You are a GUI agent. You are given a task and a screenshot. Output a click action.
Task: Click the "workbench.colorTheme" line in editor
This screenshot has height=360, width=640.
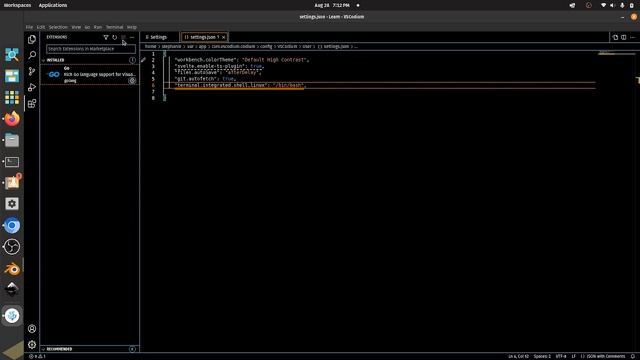pos(242,60)
